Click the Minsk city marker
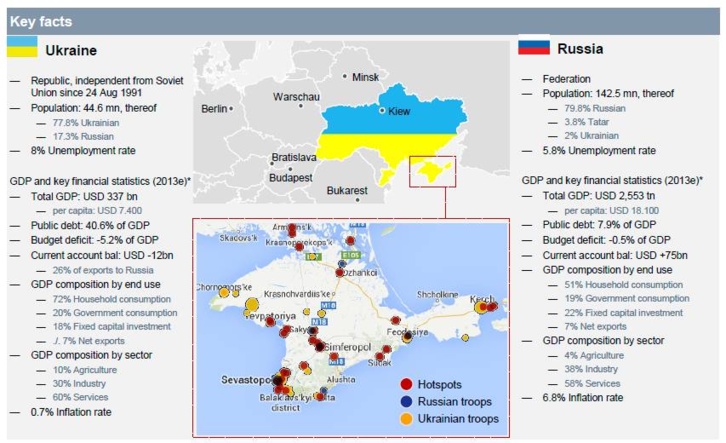The height and width of the screenshot is (443, 726). tap(346, 76)
